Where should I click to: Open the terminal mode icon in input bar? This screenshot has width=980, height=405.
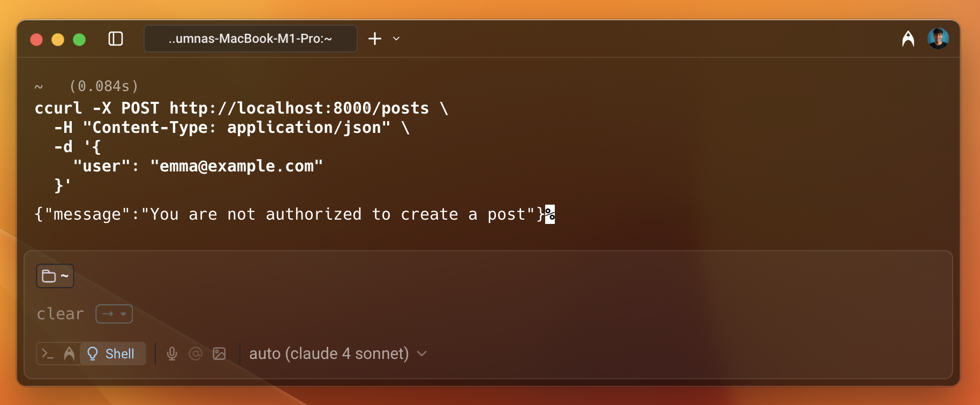pyautogui.click(x=47, y=354)
